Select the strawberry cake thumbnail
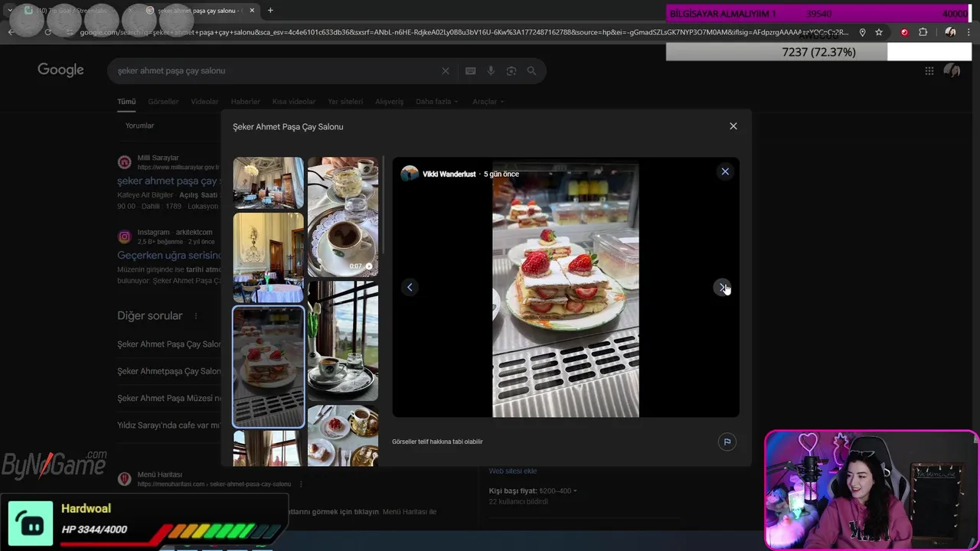The height and width of the screenshot is (551, 980). pos(268,367)
